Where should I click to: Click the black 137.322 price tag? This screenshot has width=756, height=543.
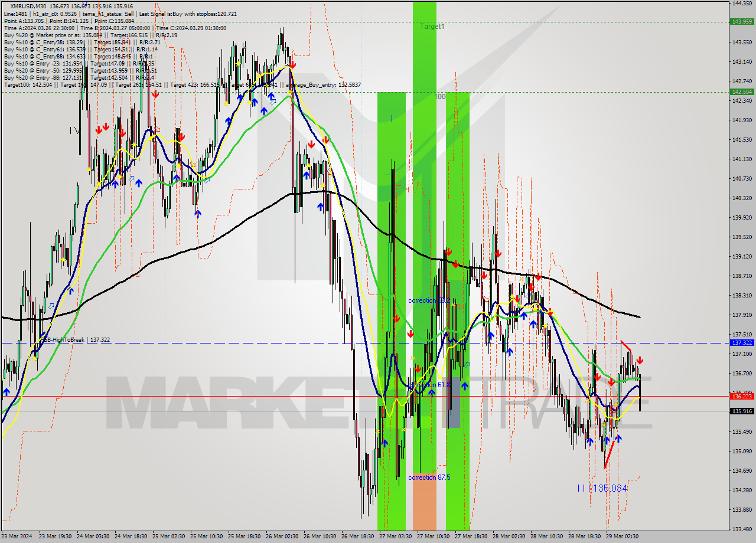point(742,342)
